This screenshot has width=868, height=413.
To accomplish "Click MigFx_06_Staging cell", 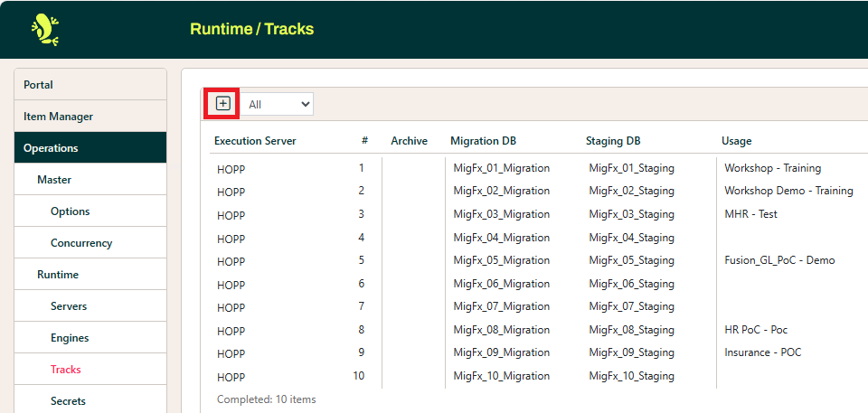I will click(632, 284).
